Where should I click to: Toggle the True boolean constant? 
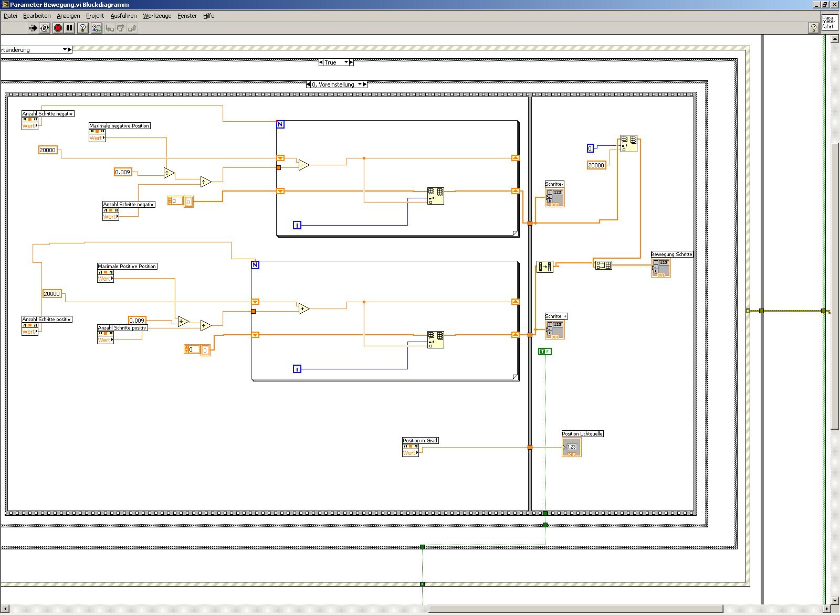point(545,352)
